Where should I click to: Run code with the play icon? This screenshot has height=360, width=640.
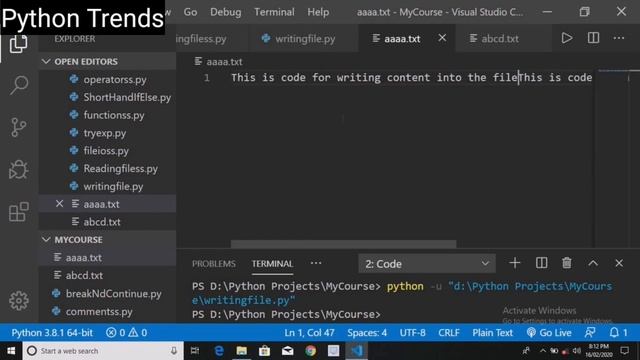pos(567,38)
